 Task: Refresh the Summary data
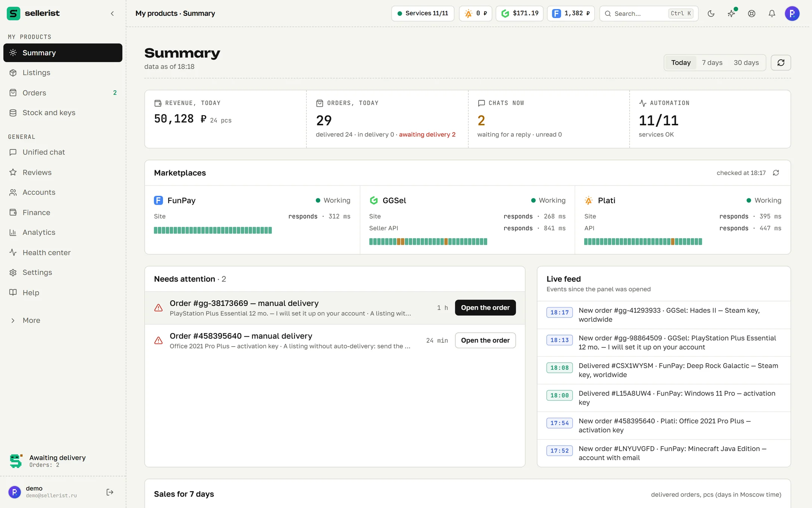781,62
